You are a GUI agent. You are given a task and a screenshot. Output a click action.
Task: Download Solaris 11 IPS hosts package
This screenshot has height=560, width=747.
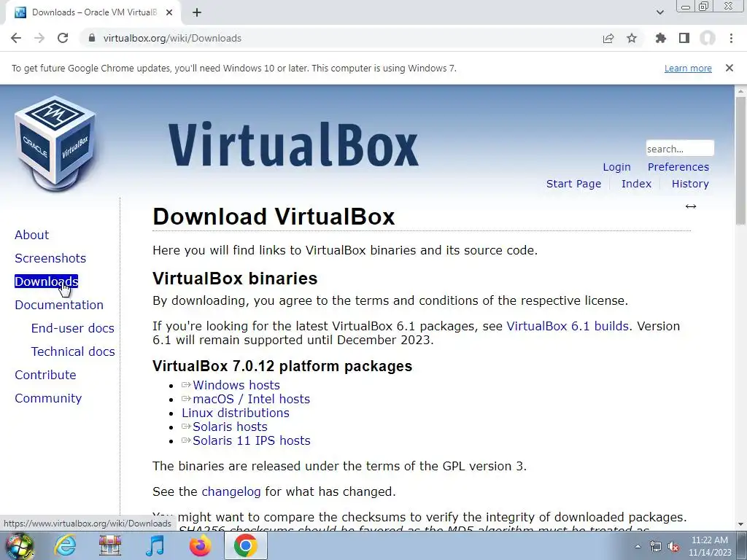tap(251, 440)
